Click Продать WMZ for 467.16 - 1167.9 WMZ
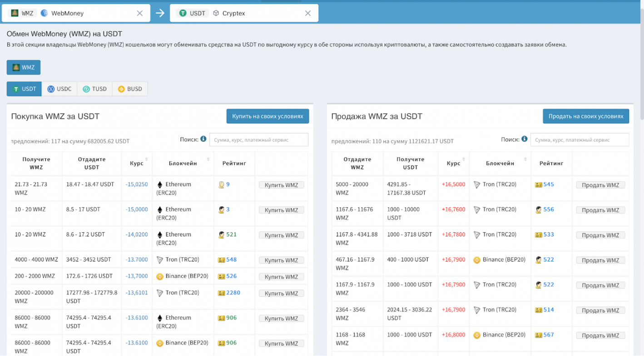644x356 pixels. [600, 260]
